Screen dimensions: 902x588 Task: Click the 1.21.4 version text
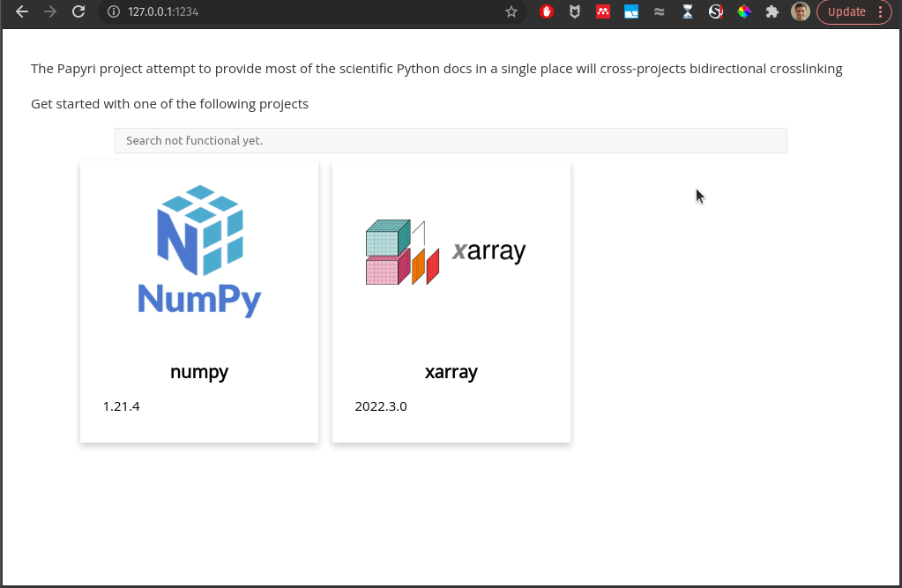tap(122, 406)
